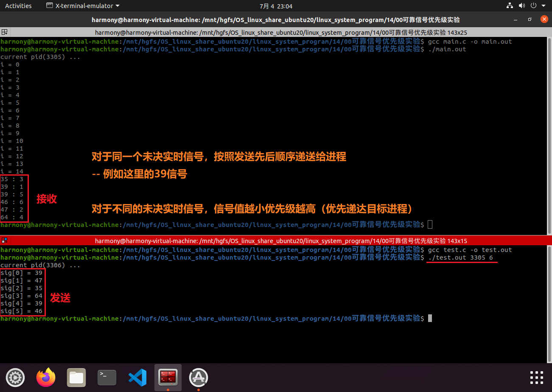Click the sent line 'sig[1] = 47'

21,280
